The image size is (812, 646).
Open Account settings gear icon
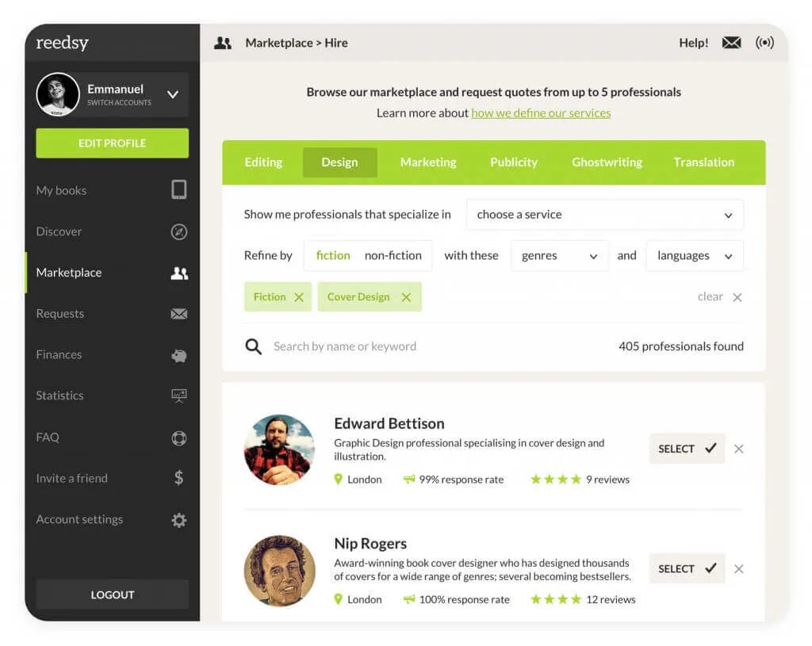tap(179, 520)
